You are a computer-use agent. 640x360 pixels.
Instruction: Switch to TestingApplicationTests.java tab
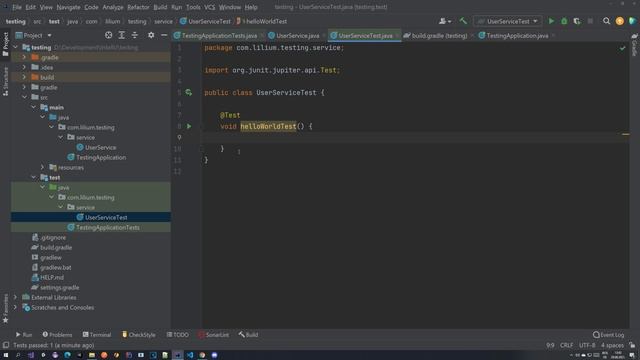coord(218,36)
